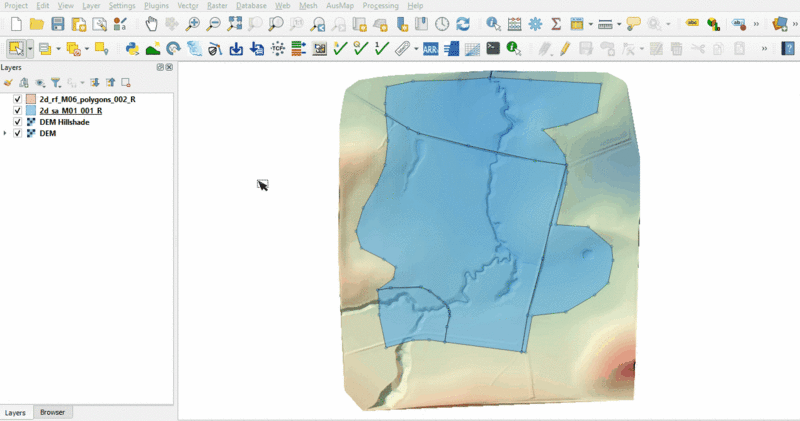Open the layer filter dropdown in Layers panel

[x=57, y=83]
